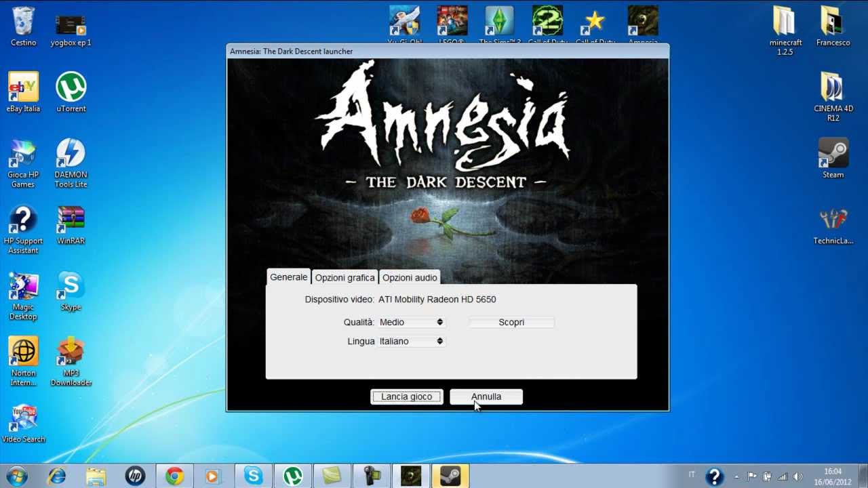Switch to the Generale tab
Screen dimensions: 868x488
(288, 277)
